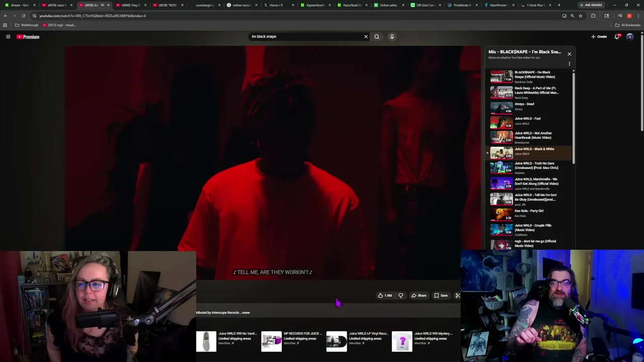Open the Mix playlist options menu
Viewport: 644px width, 362px height.
pyautogui.click(x=569, y=64)
